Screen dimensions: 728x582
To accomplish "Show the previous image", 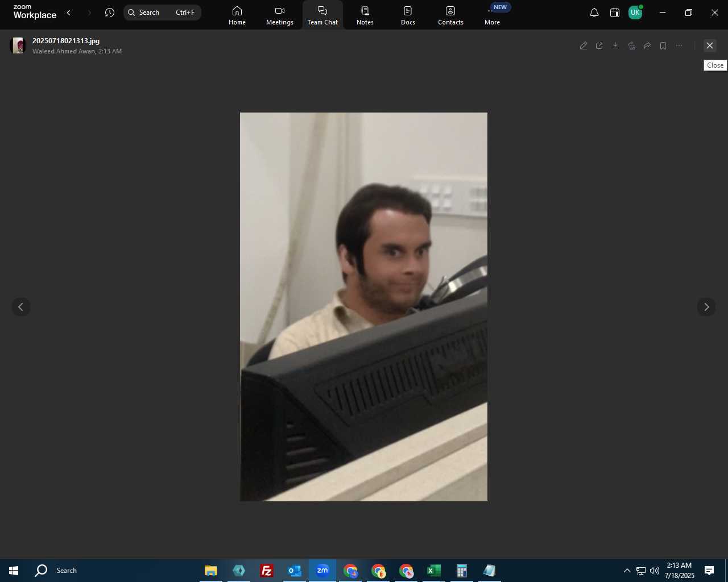I will pos(21,307).
